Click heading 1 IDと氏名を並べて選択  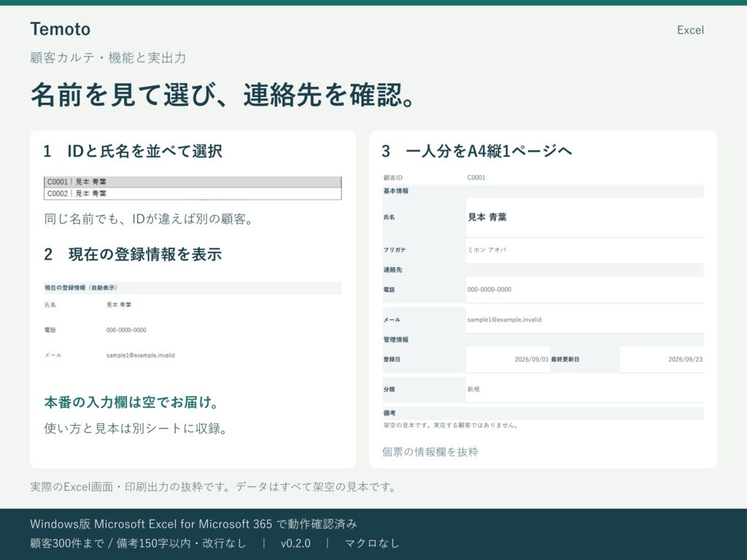tap(133, 152)
